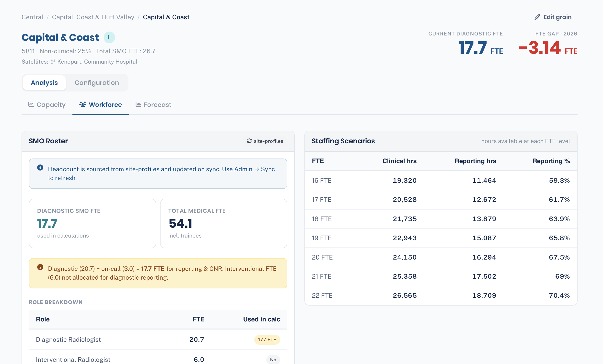Open Capital, Coast & Hutt Valley breadcrumb

(93, 17)
